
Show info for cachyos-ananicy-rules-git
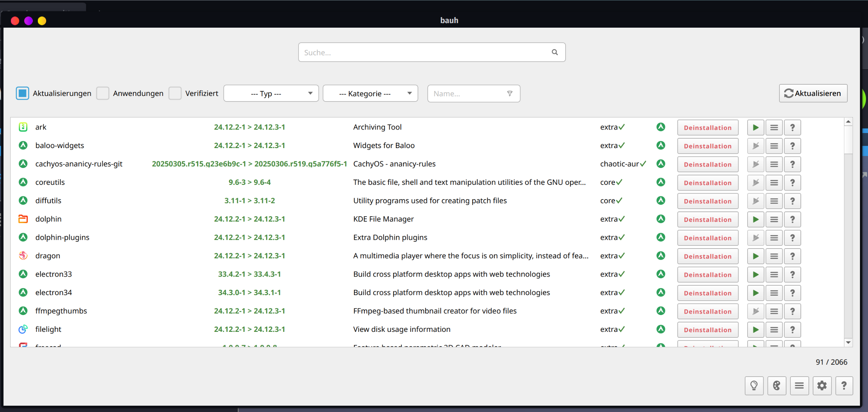792,165
